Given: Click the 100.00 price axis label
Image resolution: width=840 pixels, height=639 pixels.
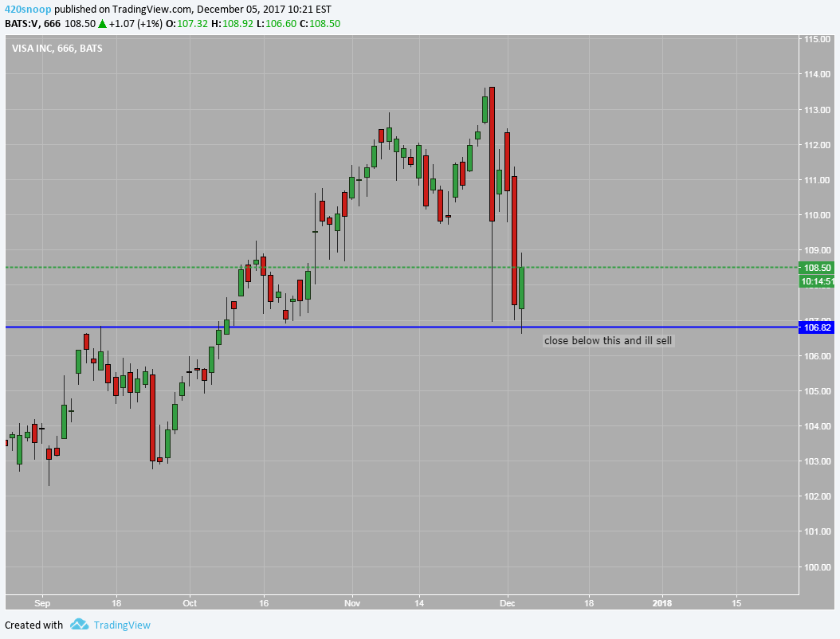Looking at the screenshot, I should pyautogui.click(x=818, y=567).
